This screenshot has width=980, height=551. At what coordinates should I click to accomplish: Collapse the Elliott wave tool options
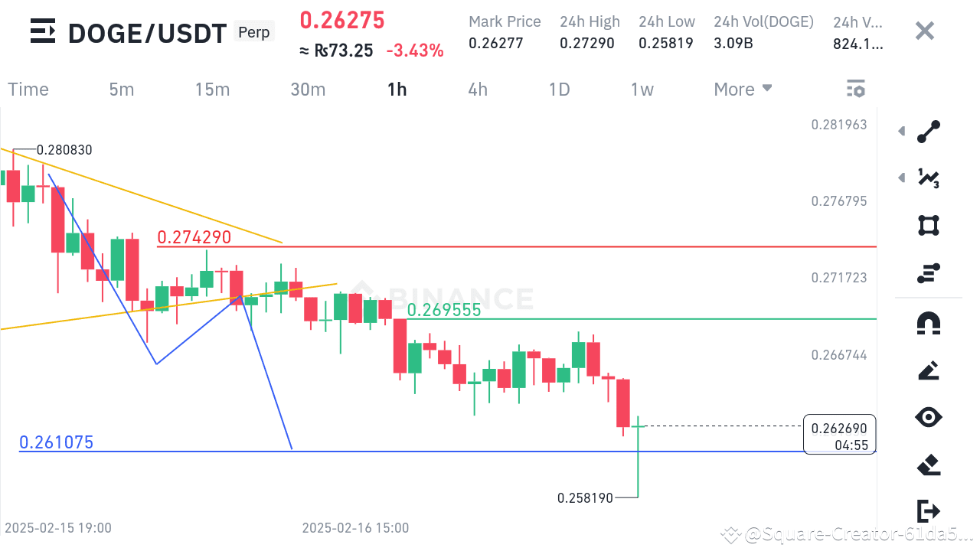pyautogui.click(x=901, y=178)
